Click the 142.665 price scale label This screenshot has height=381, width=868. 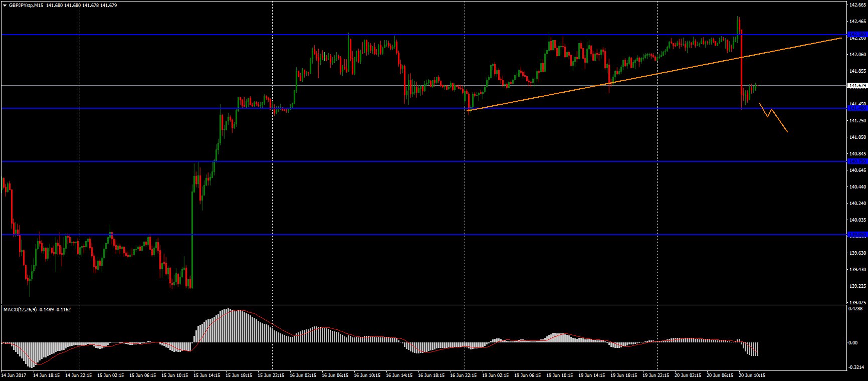tap(858, 6)
